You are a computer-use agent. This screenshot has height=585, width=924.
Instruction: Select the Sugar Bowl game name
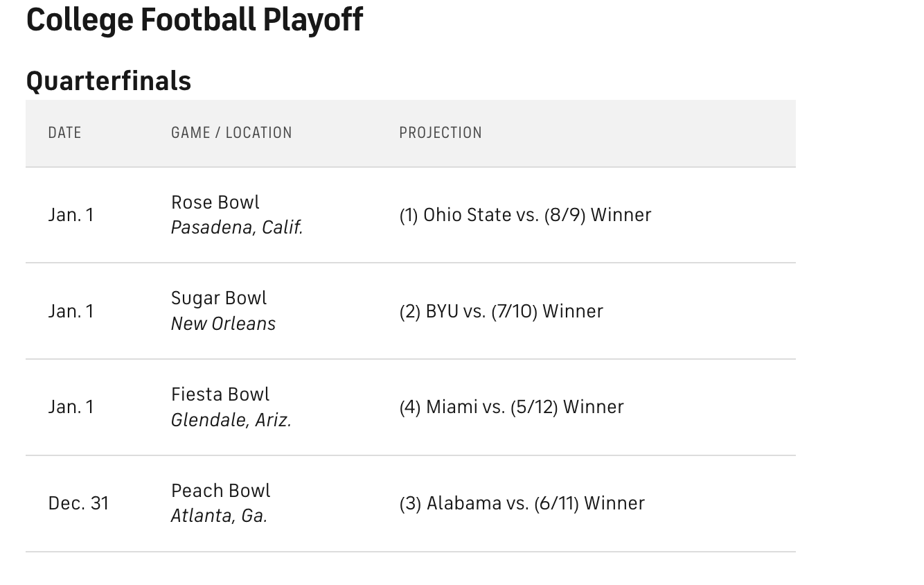[219, 298]
